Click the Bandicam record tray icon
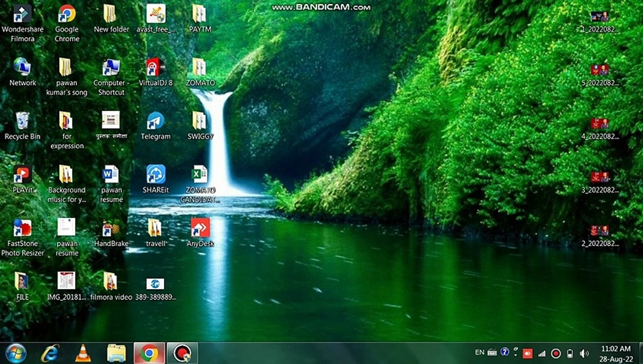 tap(556, 353)
